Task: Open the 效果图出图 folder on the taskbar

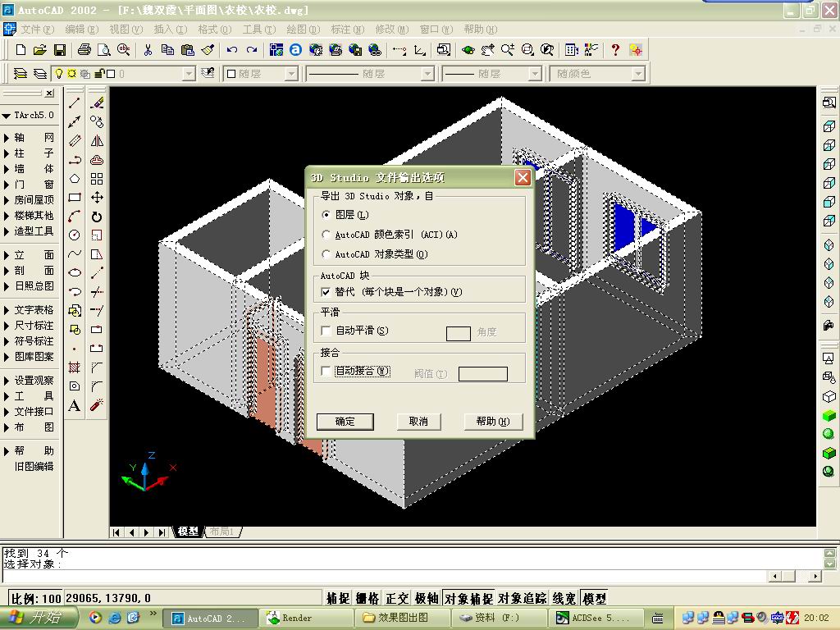Action: 403,619
